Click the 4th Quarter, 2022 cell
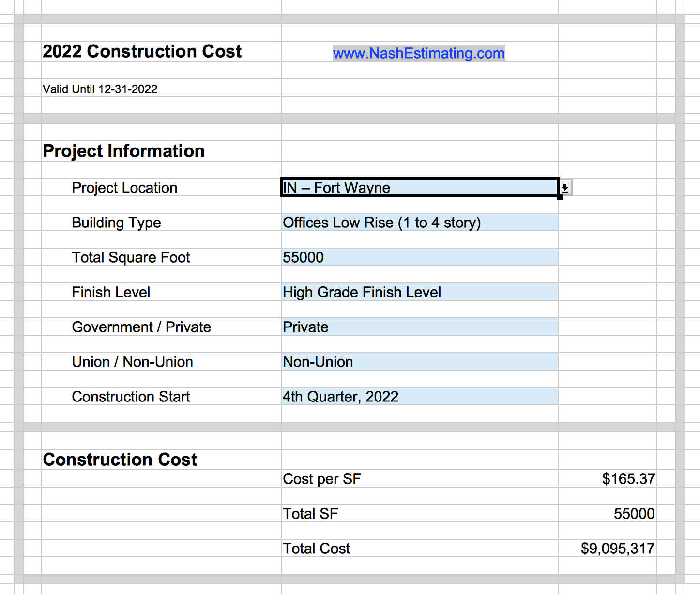This screenshot has width=700, height=594. tap(419, 397)
